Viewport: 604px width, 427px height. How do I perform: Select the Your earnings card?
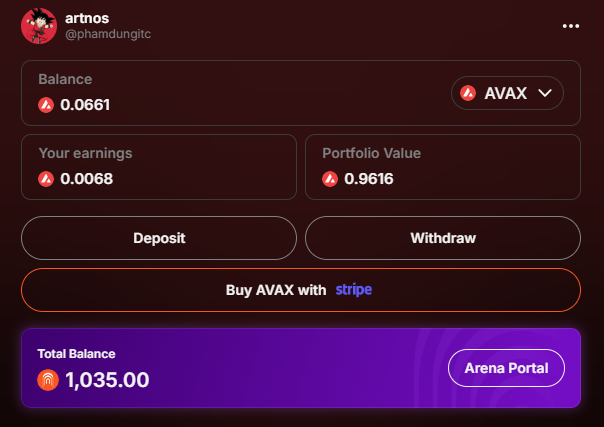point(159,167)
